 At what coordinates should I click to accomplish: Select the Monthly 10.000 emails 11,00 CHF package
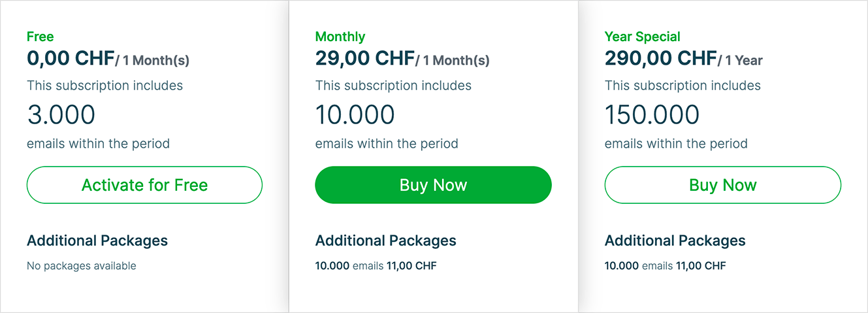click(376, 266)
